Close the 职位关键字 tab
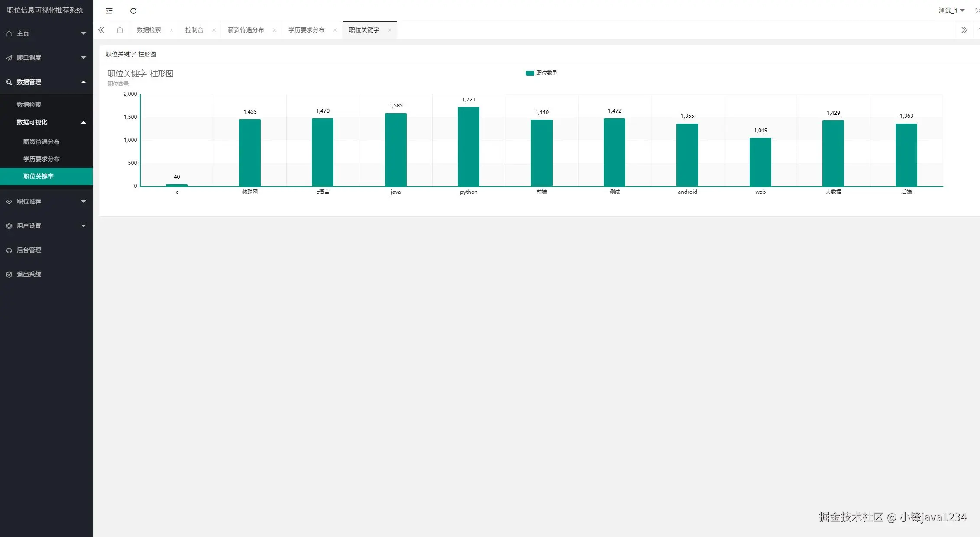 click(x=389, y=30)
